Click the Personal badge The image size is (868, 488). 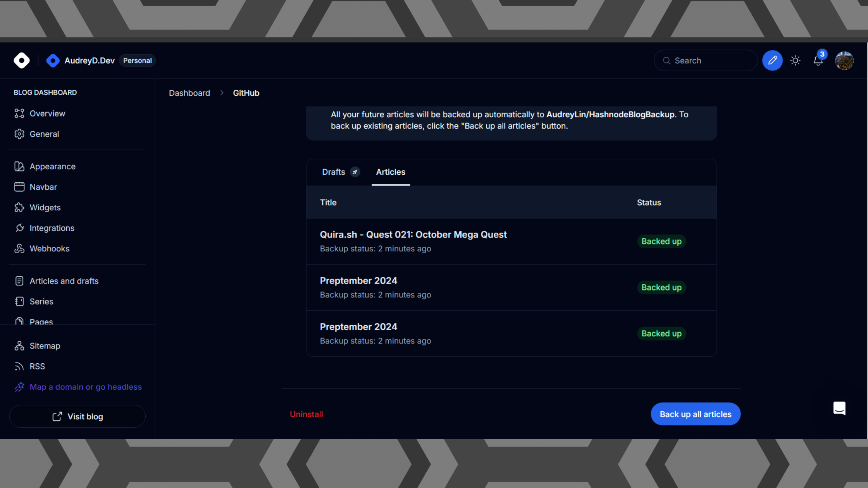tap(138, 60)
